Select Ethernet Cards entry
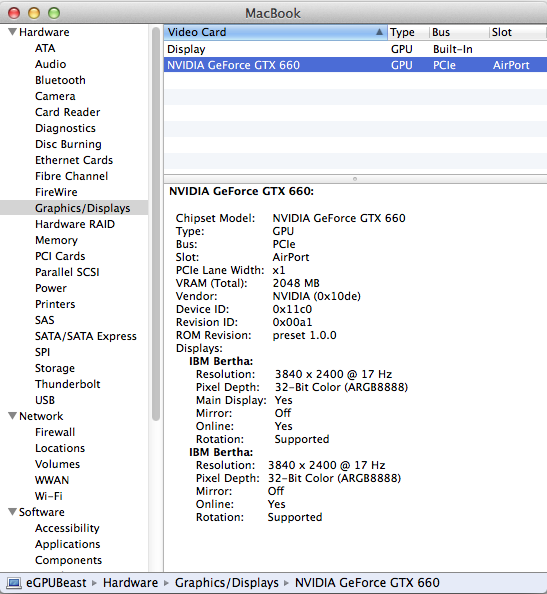This screenshot has width=547, height=594. coord(74,160)
